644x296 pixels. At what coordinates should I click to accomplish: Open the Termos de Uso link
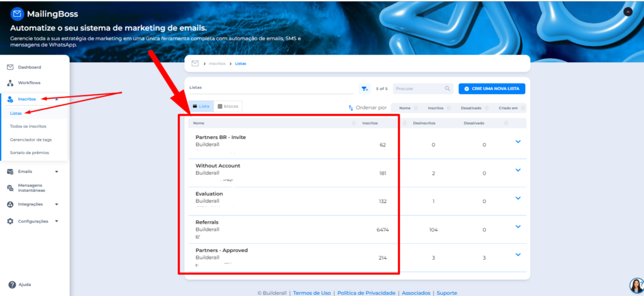(312, 293)
